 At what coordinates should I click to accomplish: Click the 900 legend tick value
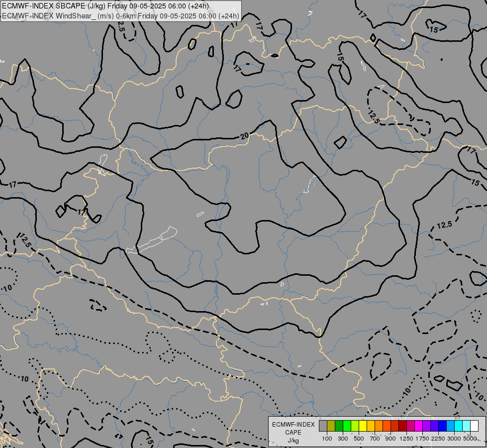tap(390, 439)
